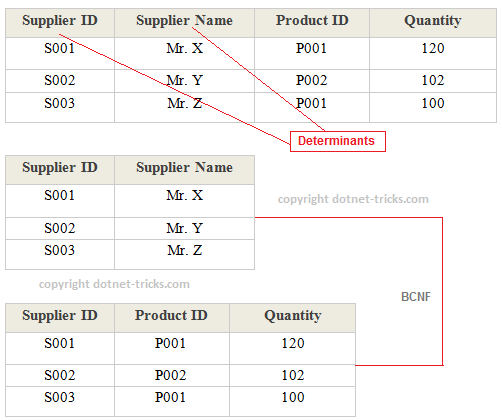Image resolution: width=502 pixels, height=420 pixels.
Task: Click Supplier ID header in top table
Action: coord(60,23)
